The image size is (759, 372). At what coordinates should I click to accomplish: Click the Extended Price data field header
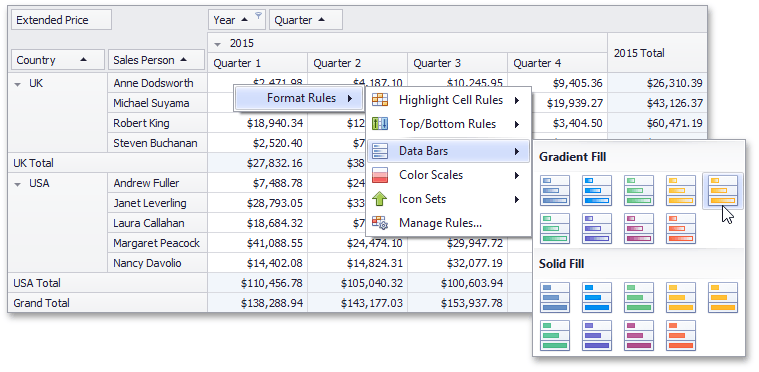pos(61,20)
